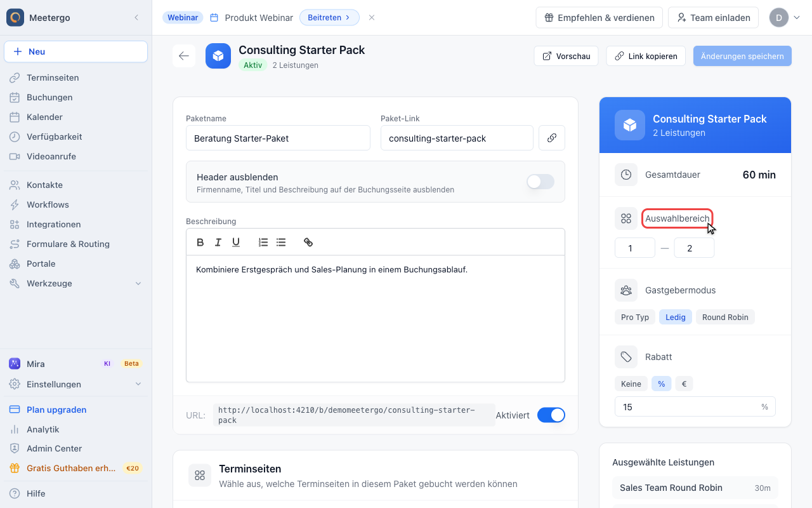Click the Gesamtdauer clock icon
Screen dimensions: 812x508
tap(626, 175)
